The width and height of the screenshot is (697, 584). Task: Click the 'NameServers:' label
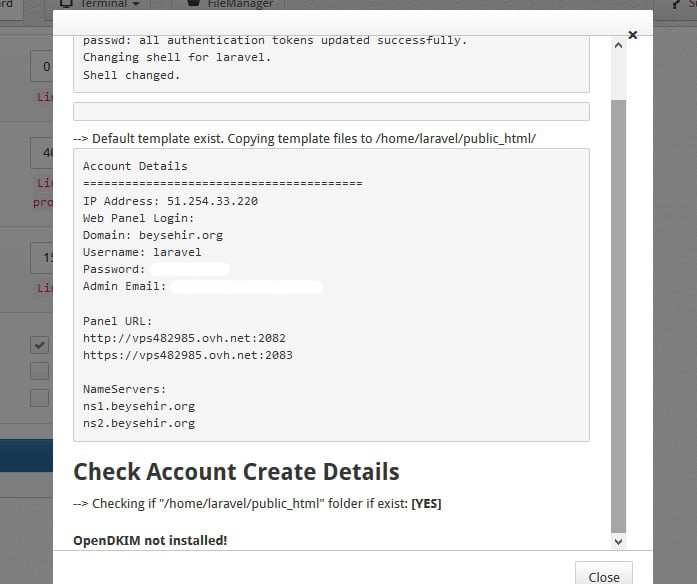[124, 389]
